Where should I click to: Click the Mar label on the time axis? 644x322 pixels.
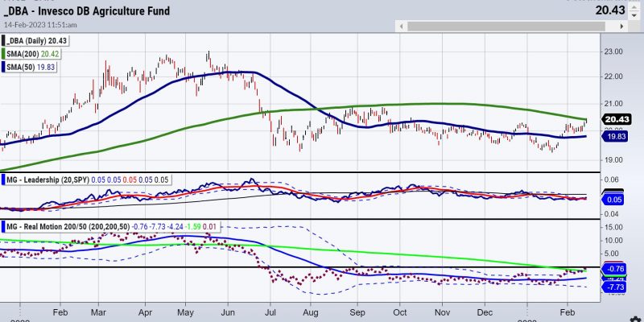pyautogui.click(x=97, y=312)
